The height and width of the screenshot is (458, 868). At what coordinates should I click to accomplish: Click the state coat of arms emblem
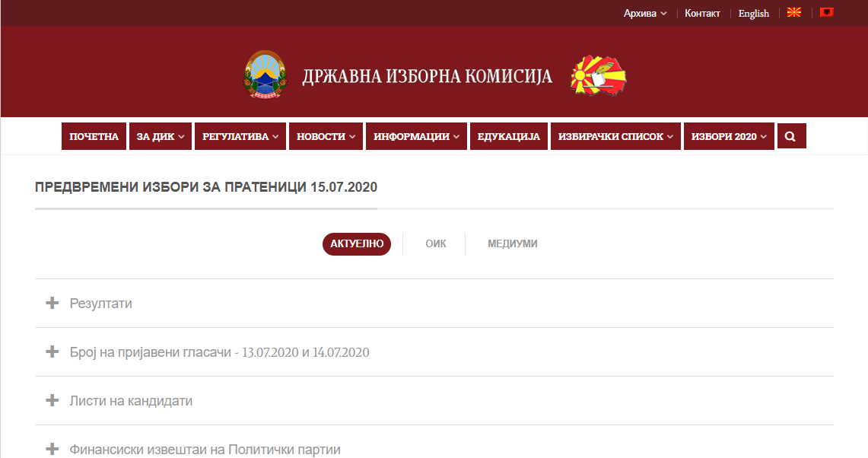(265, 75)
